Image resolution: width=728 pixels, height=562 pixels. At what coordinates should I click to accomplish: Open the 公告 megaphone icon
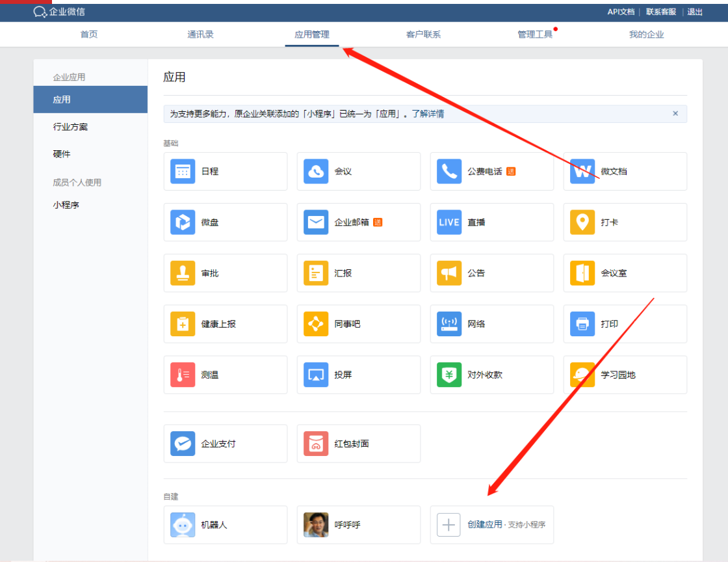pos(449,273)
